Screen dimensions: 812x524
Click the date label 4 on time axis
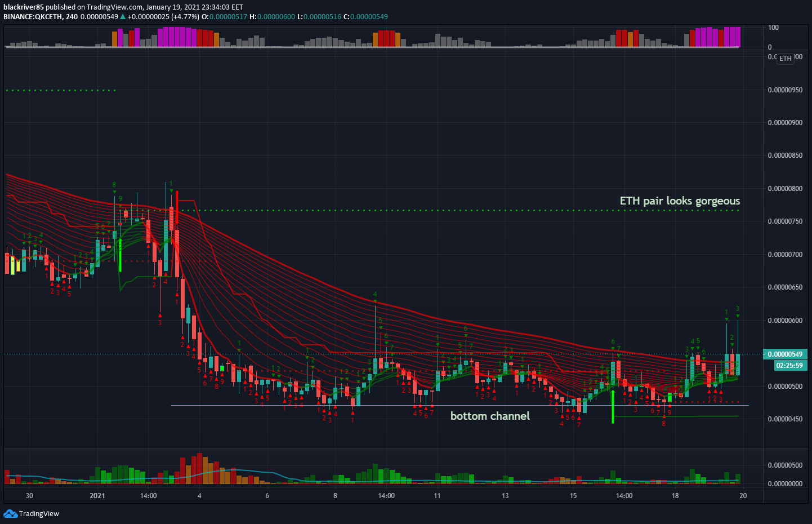(x=199, y=496)
